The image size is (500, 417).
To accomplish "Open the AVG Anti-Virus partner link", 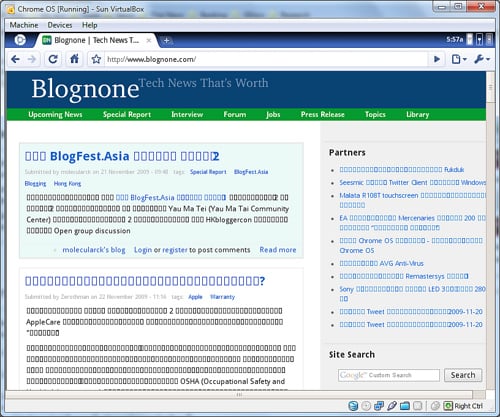I will pos(381,263).
